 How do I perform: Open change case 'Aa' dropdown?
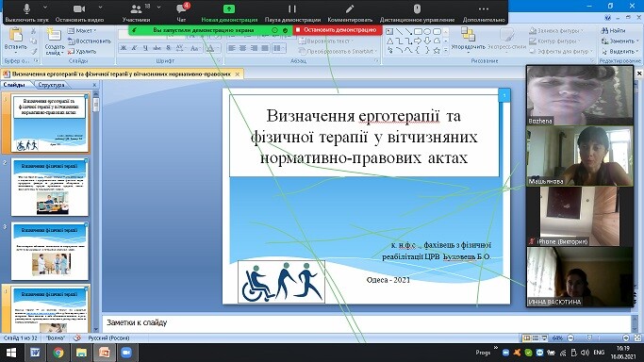point(195,48)
